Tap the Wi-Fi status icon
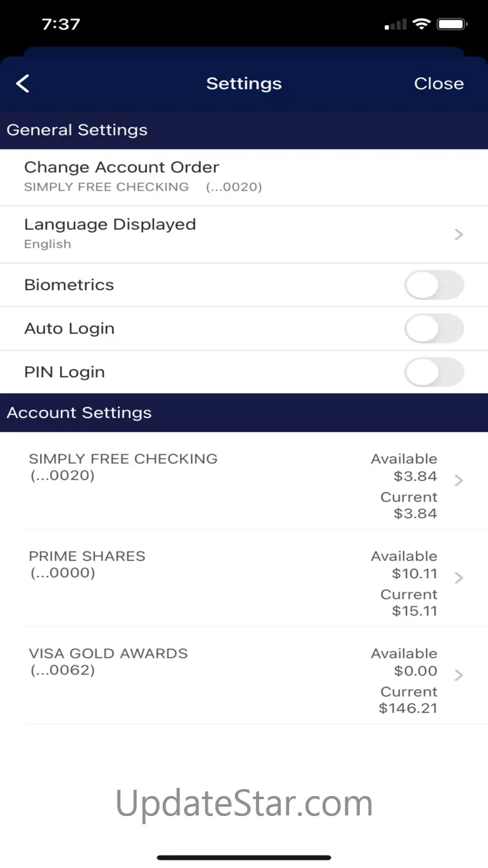The width and height of the screenshot is (488, 868). coord(422,24)
